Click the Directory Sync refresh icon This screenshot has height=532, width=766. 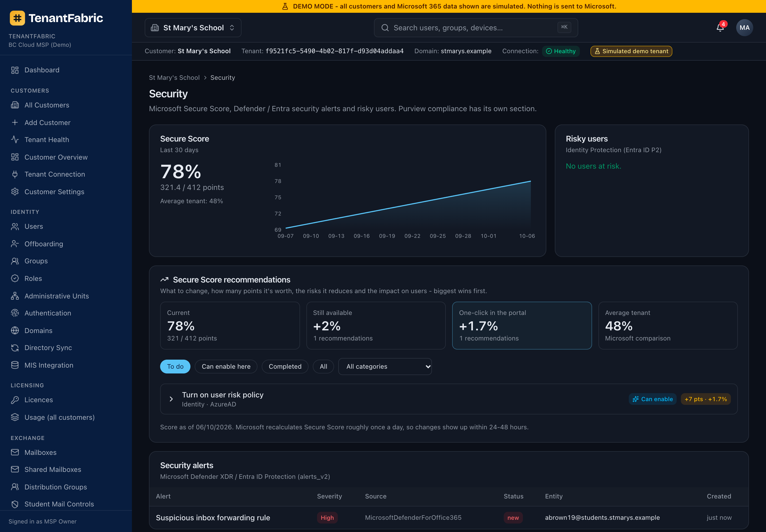(15, 348)
